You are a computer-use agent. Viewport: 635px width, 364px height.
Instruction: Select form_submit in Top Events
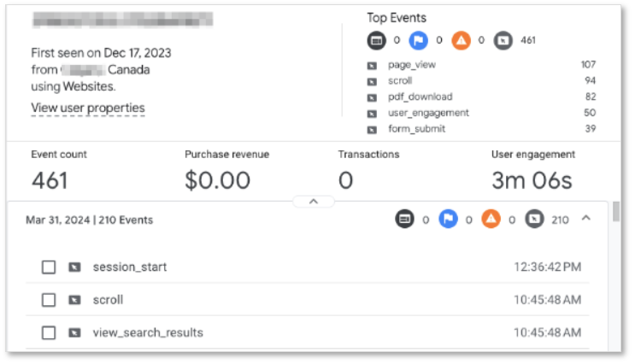416,129
